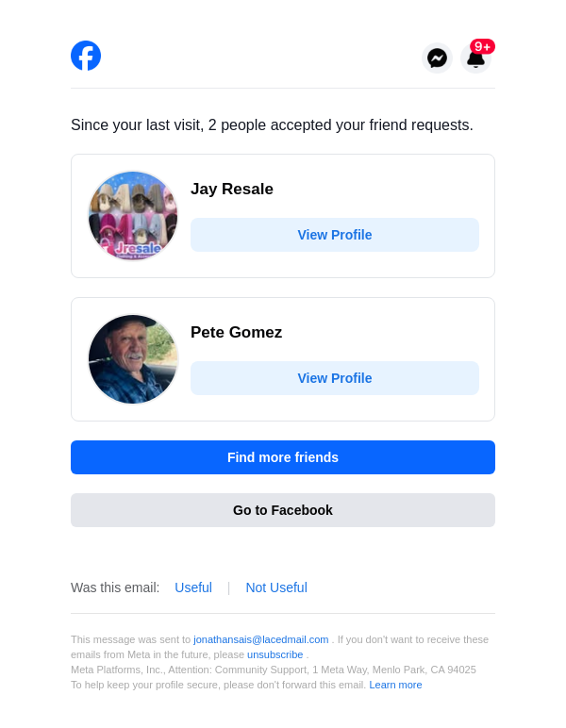The height and width of the screenshot is (728, 566).
Task: Click the Pete Gomez name
Action: [x=236, y=332]
